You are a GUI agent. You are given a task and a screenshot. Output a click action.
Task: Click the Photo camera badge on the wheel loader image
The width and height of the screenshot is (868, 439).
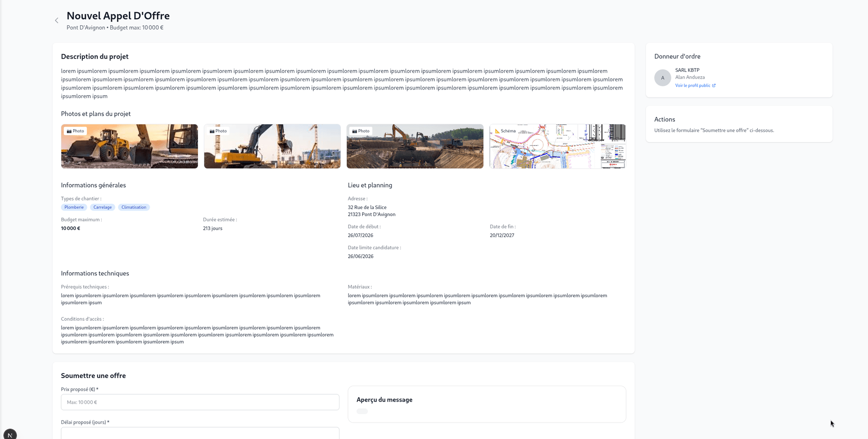click(75, 131)
